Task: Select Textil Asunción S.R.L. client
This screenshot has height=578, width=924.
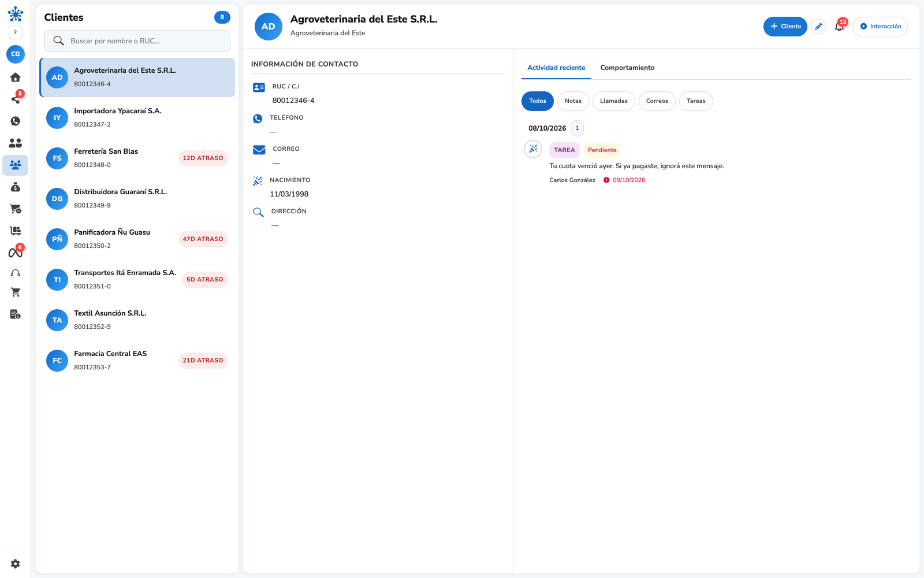Action: coord(137,320)
